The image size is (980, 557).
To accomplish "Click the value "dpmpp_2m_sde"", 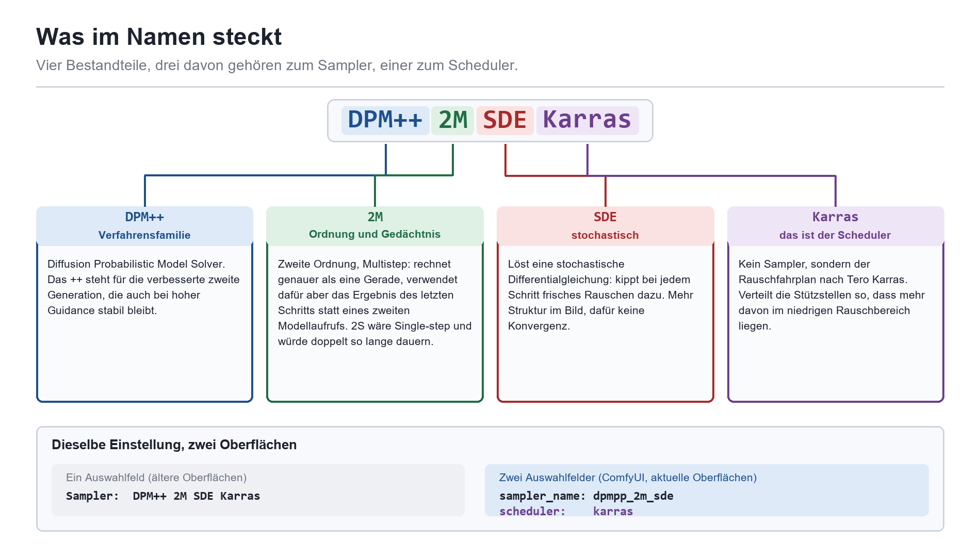I will click(633, 496).
